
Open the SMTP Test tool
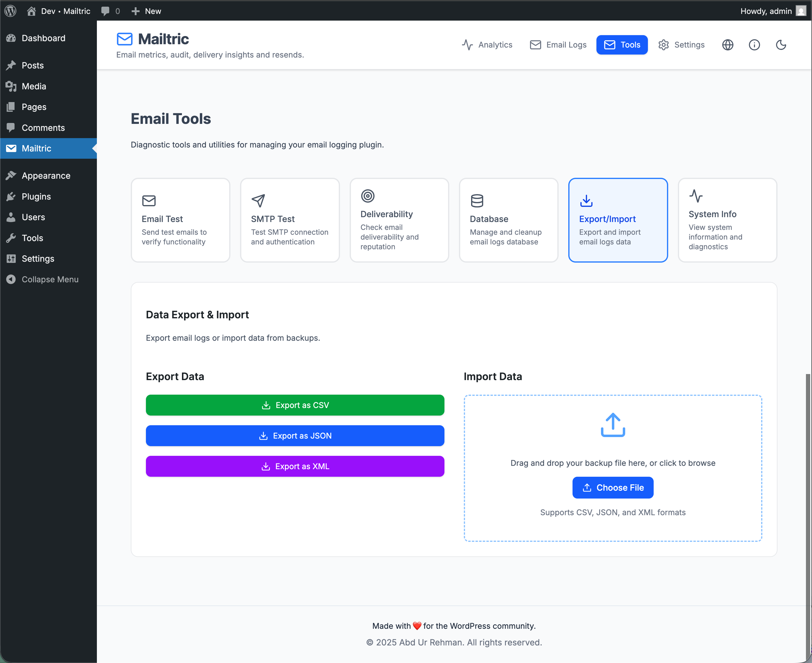tap(290, 220)
